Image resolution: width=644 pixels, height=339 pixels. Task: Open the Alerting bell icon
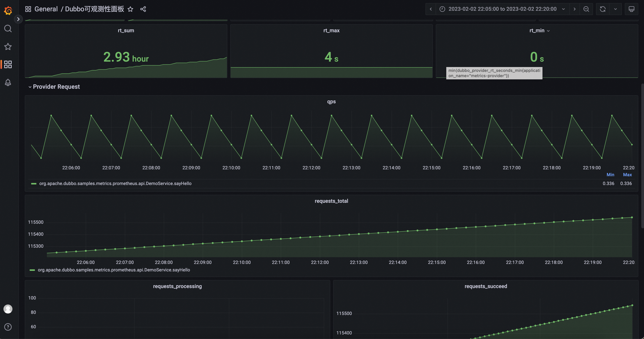tap(8, 83)
